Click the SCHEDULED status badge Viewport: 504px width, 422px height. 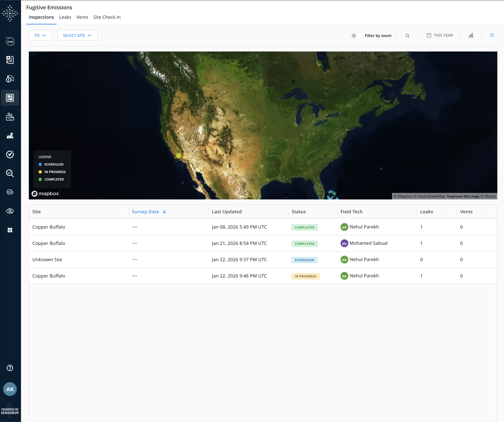click(304, 260)
